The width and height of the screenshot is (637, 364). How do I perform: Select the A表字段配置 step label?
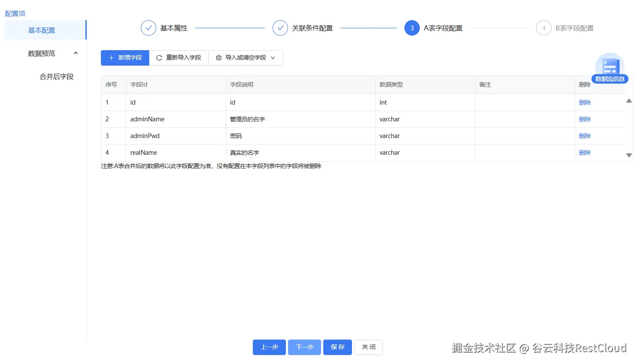point(443,28)
